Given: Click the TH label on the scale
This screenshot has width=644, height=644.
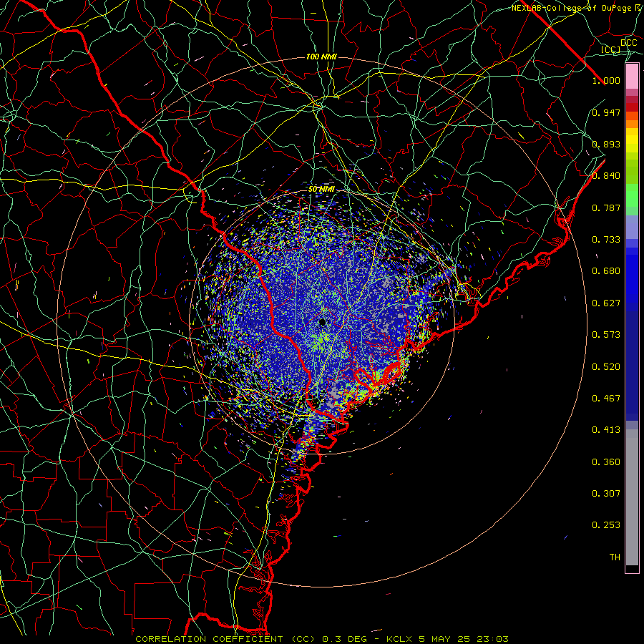Looking at the screenshot, I should (x=615, y=557).
